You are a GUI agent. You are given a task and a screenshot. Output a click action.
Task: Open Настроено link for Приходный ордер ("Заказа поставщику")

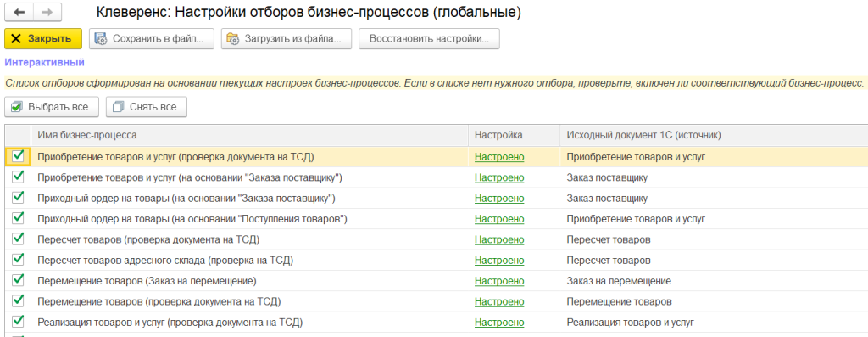tap(499, 199)
